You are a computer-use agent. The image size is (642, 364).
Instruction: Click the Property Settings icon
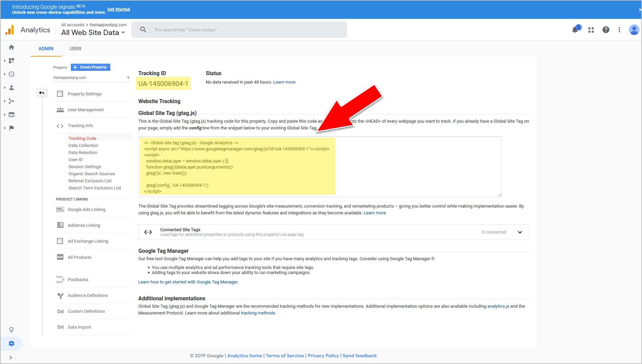[x=60, y=94]
